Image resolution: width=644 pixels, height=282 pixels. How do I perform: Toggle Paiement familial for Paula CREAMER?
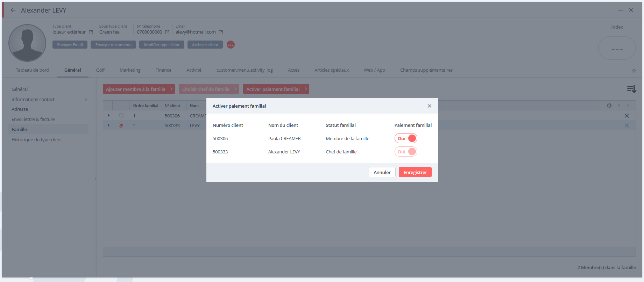pyautogui.click(x=406, y=138)
